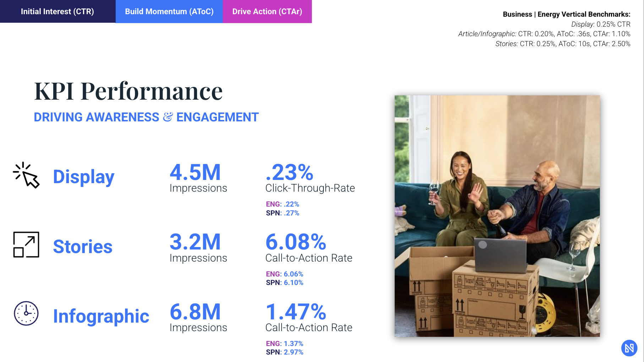Click the Display: 0.25% CTR benchmark line
The height and width of the screenshot is (362, 644).
pos(601,24)
